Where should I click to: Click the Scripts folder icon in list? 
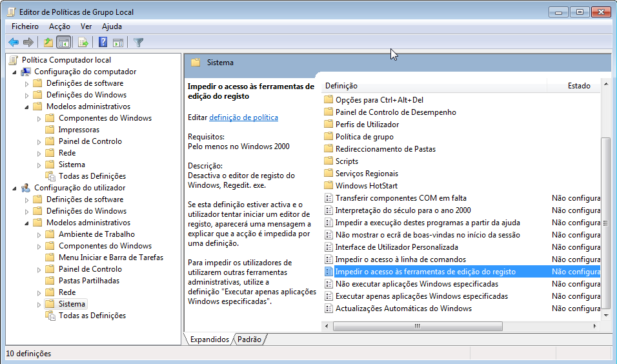click(329, 161)
